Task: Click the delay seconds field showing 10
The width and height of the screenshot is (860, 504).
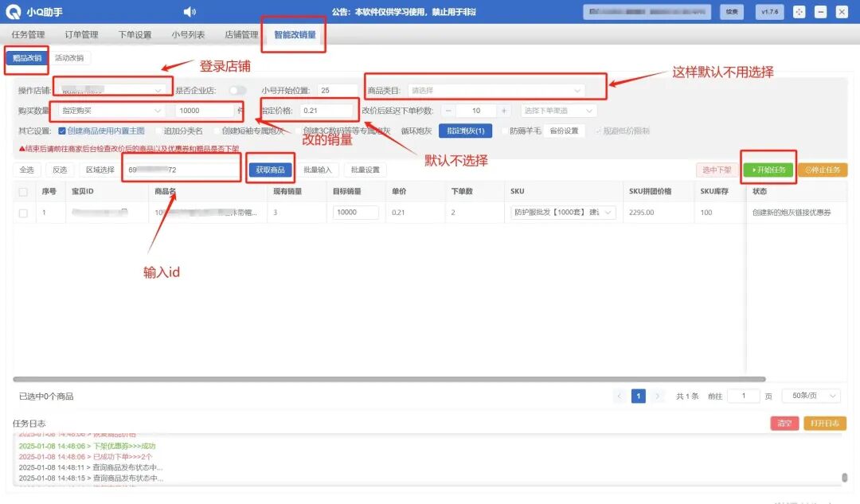Action: click(476, 111)
